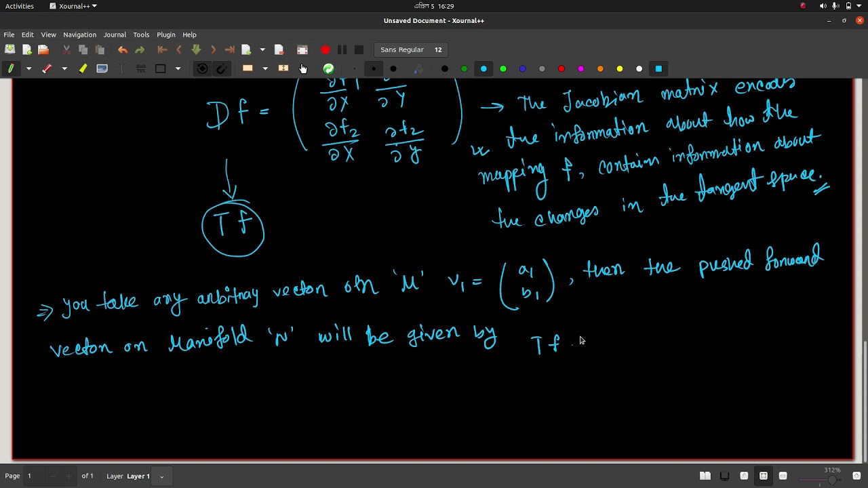The image size is (868, 488).
Task: Select the Pen tool
Action: pos(11,68)
